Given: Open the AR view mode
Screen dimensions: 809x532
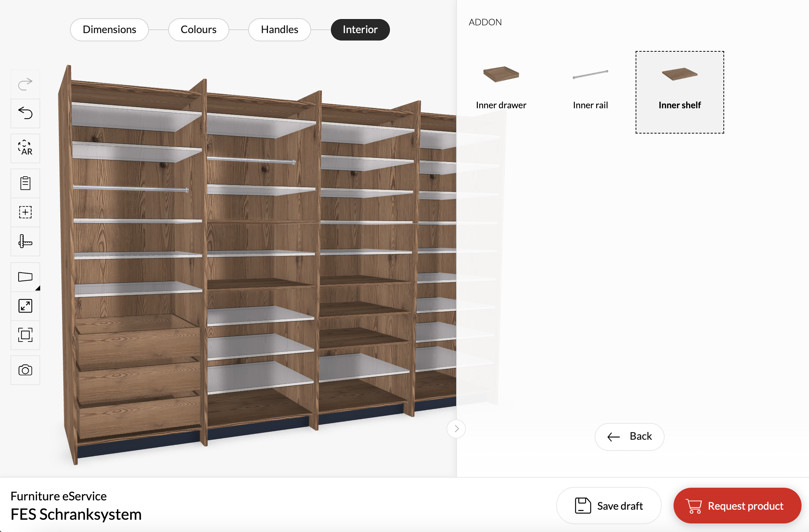Looking at the screenshot, I should (25, 148).
